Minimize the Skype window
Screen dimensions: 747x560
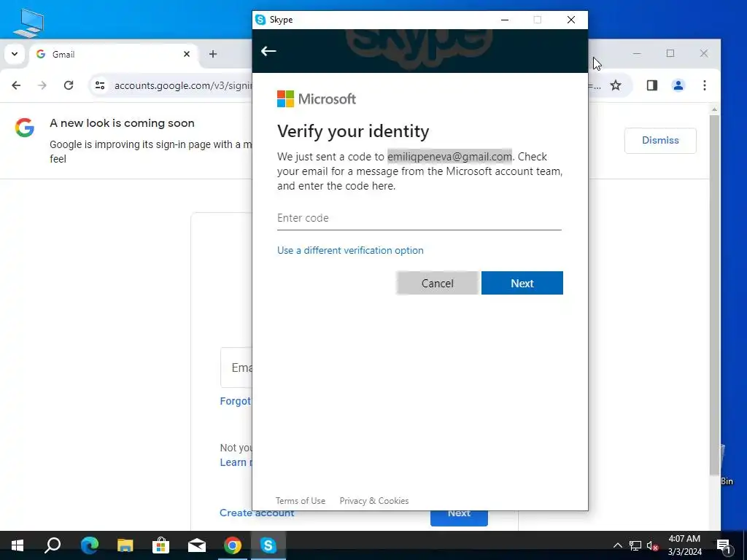505,20
